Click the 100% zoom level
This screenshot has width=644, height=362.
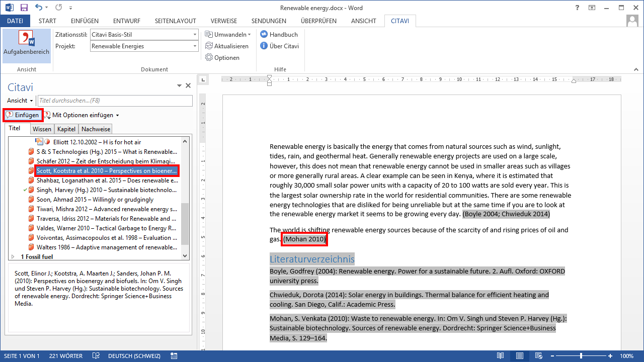click(627, 355)
